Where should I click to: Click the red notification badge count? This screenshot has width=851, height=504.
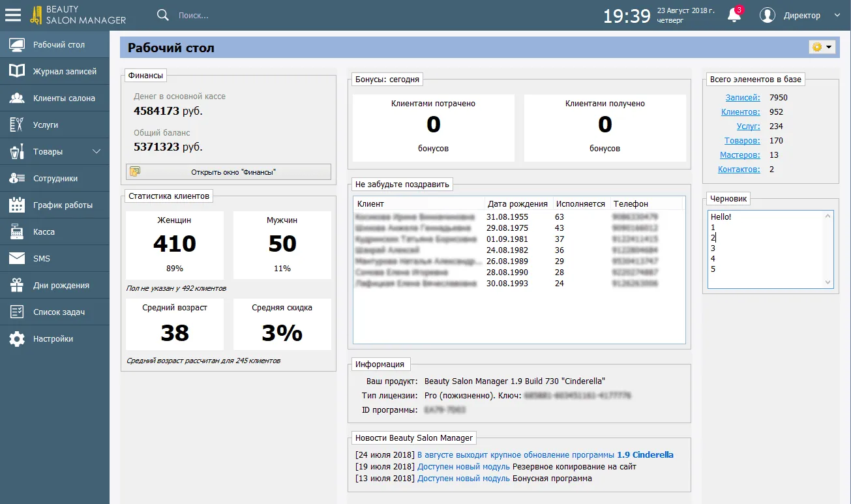pyautogui.click(x=739, y=10)
